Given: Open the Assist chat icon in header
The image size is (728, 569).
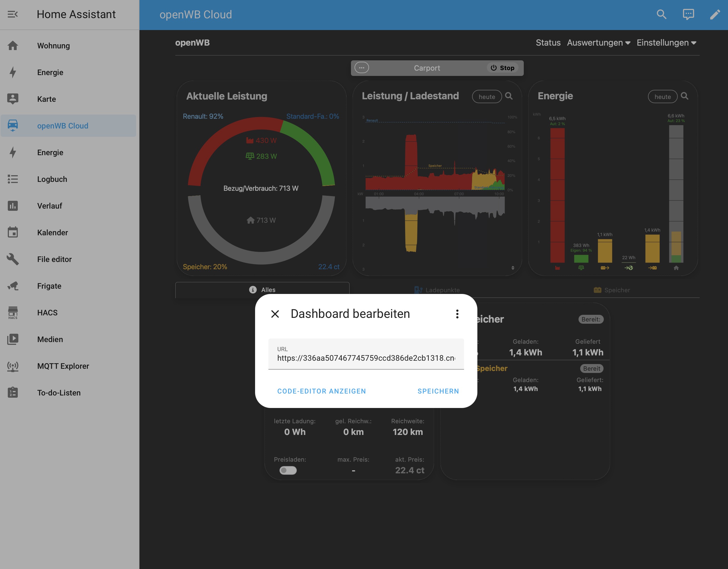Looking at the screenshot, I should [x=688, y=14].
